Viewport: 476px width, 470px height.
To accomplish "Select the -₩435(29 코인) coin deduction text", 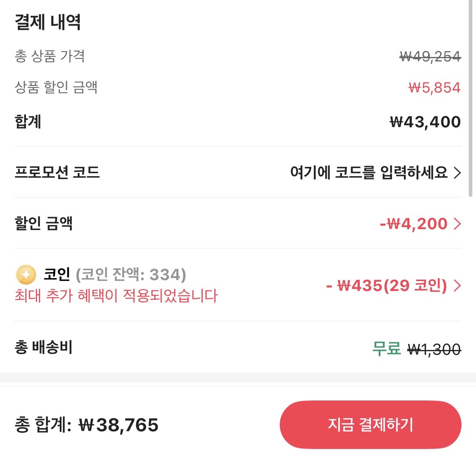I will pyautogui.click(x=387, y=286).
